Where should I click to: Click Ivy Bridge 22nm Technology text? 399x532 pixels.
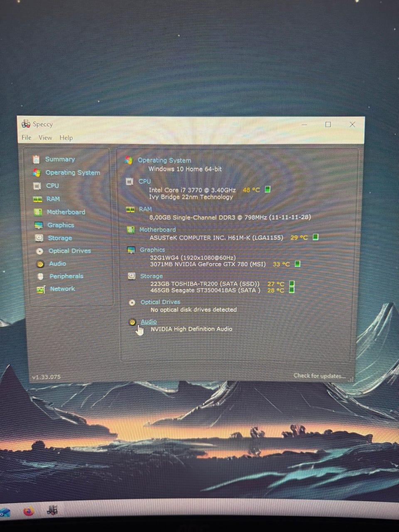coord(191,197)
